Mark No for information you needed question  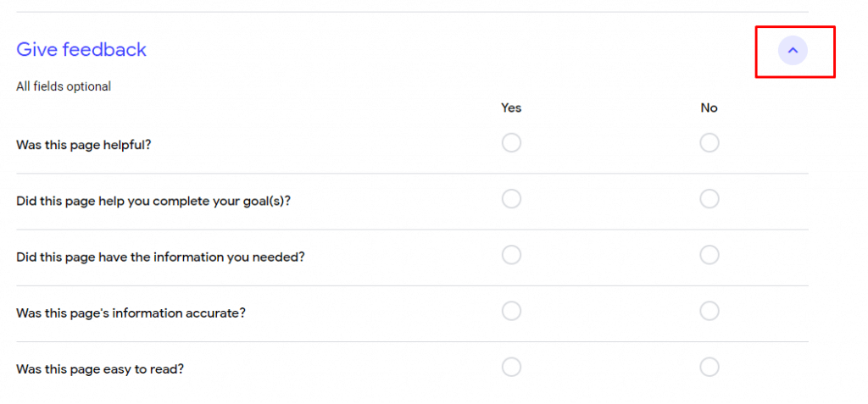[709, 255]
